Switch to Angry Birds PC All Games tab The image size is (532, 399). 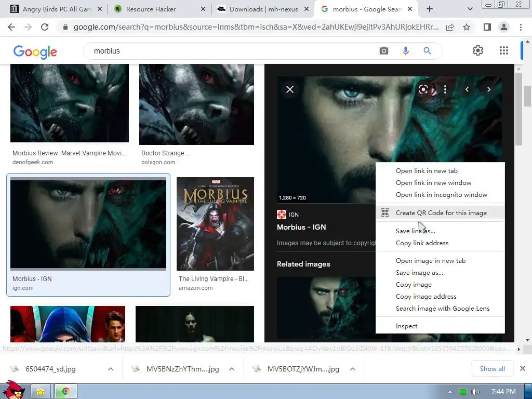(x=56, y=9)
